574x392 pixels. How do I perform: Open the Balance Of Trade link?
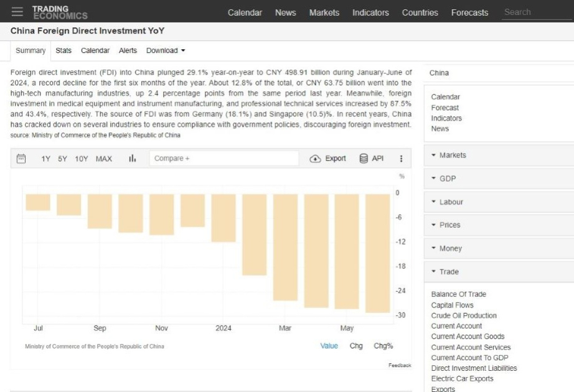[458, 294]
